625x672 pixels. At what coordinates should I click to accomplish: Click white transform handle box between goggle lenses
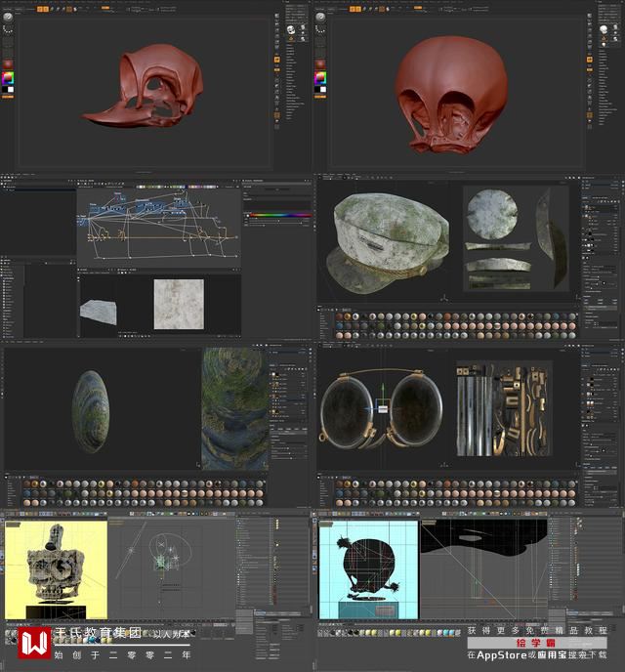[x=383, y=409]
